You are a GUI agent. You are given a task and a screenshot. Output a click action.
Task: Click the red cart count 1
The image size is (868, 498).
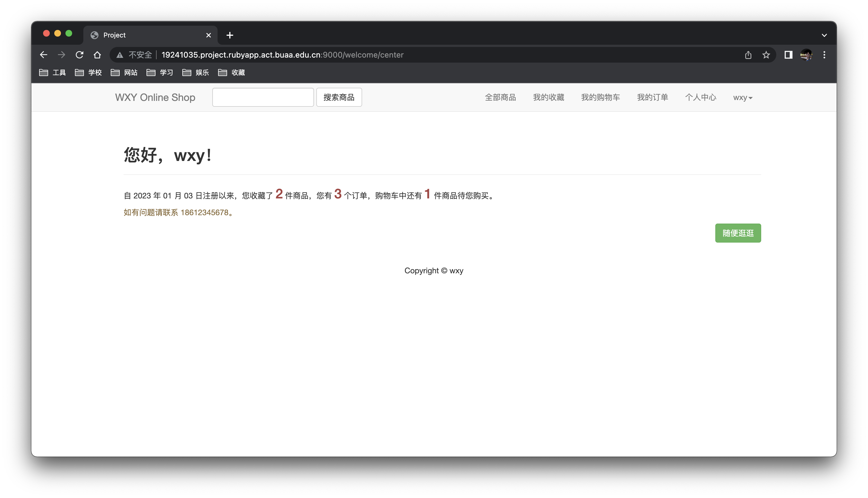pyautogui.click(x=427, y=194)
